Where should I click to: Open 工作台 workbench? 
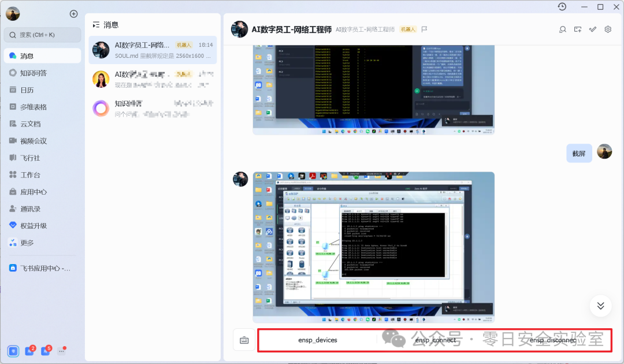[x=43, y=175]
